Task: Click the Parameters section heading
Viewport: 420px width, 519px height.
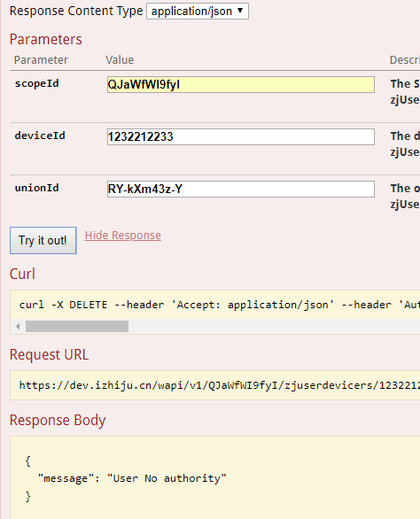Action: click(46, 39)
